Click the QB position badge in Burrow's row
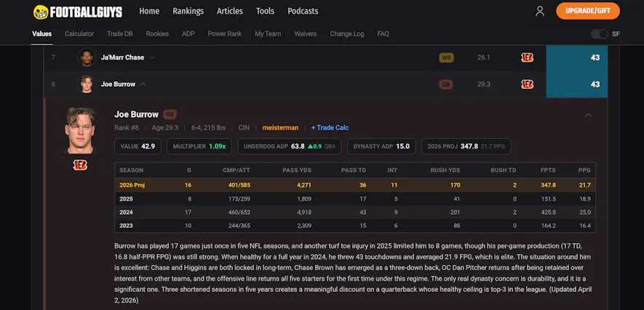 pos(446,84)
